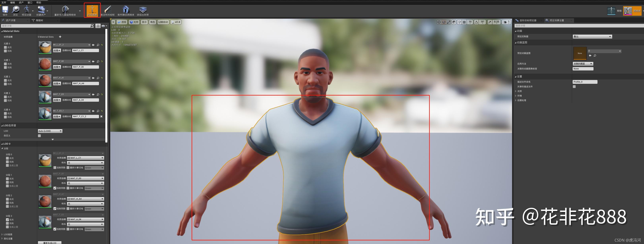
Task: Open 应用方法 dropdown showing 关联的图层
Action: point(583,64)
